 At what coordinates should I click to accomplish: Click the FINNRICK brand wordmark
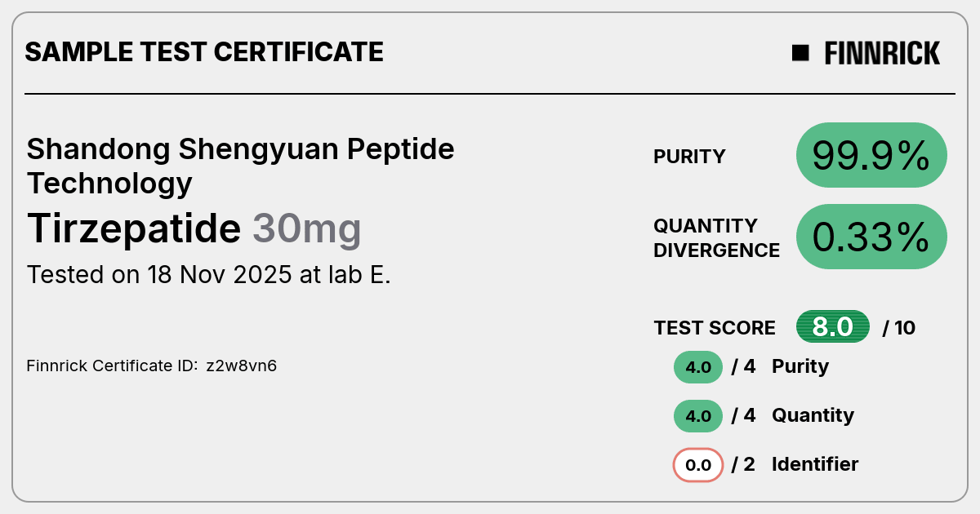(882, 53)
